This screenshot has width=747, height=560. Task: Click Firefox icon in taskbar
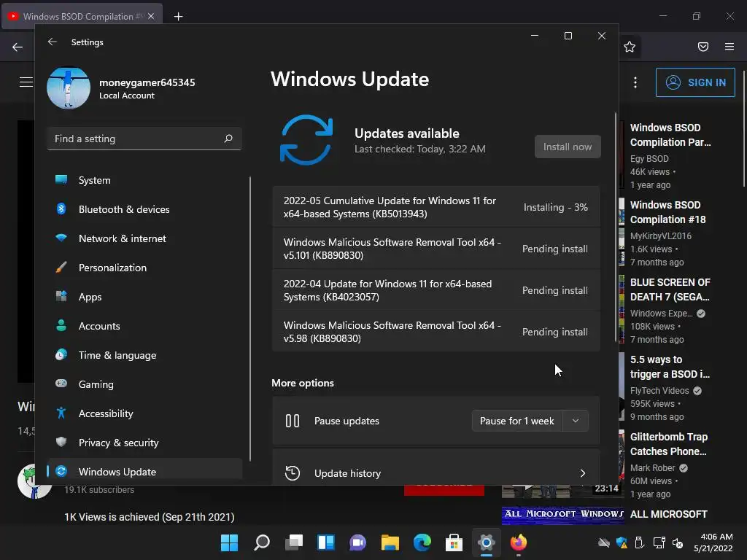click(x=519, y=542)
